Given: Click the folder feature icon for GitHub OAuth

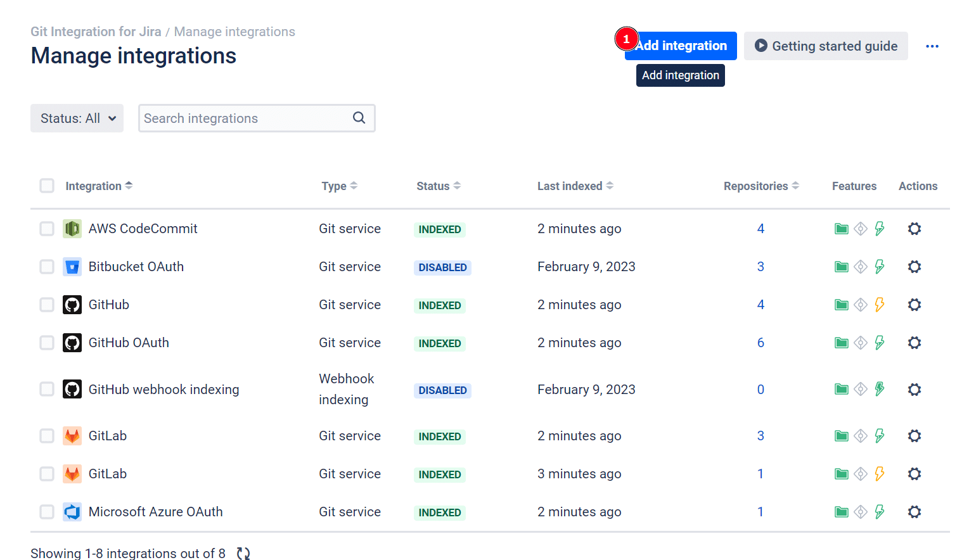Looking at the screenshot, I should [x=842, y=343].
